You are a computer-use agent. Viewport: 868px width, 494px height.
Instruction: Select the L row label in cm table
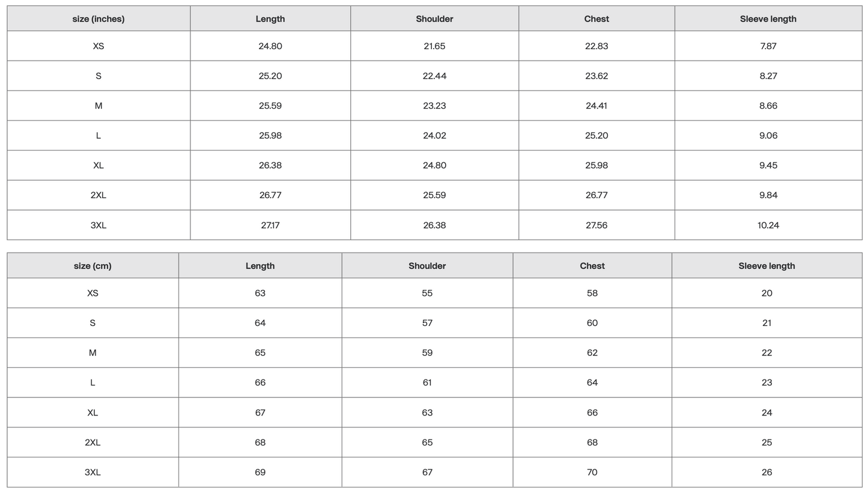click(93, 383)
